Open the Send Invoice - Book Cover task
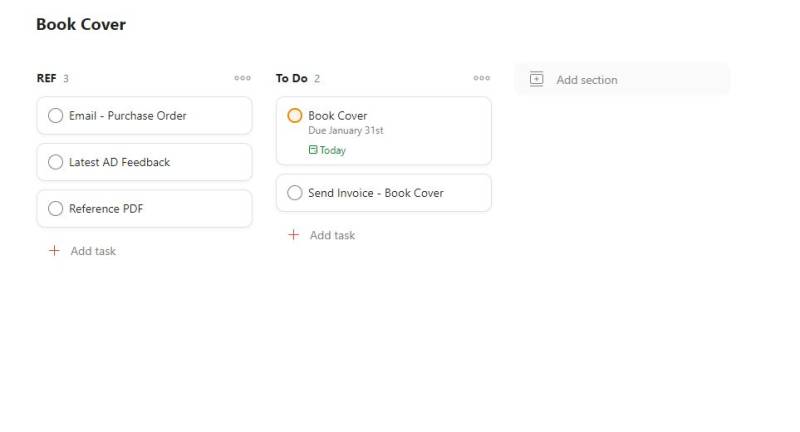This screenshot has width=800, height=432. coord(376,193)
